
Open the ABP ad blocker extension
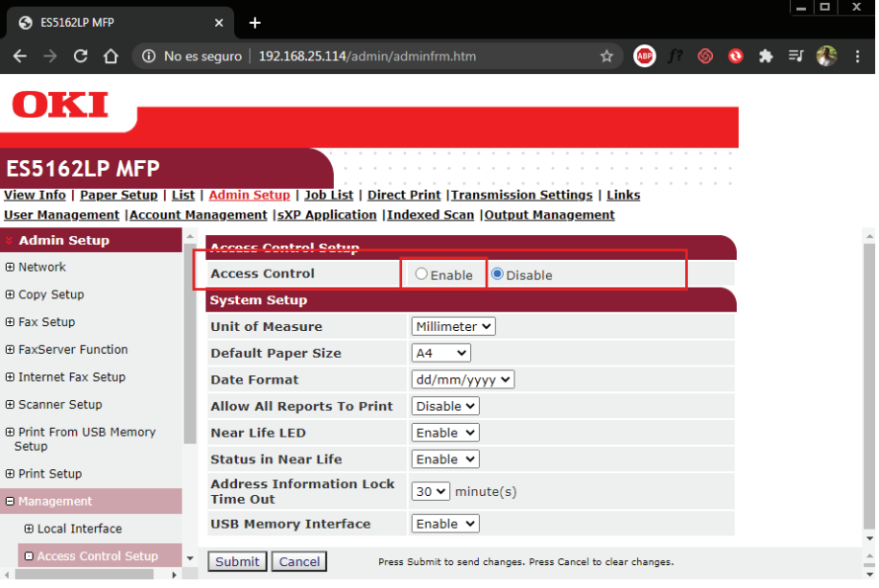(x=645, y=57)
